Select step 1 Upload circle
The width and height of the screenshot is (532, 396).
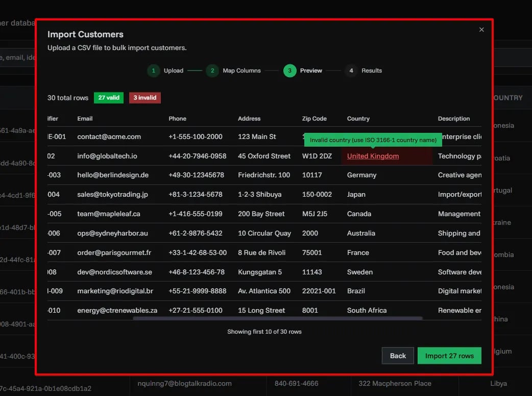pos(153,71)
